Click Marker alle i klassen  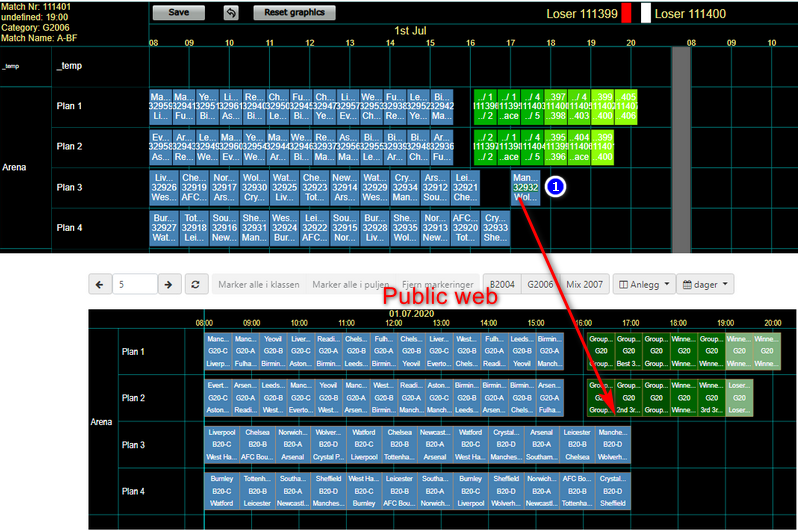click(259, 285)
